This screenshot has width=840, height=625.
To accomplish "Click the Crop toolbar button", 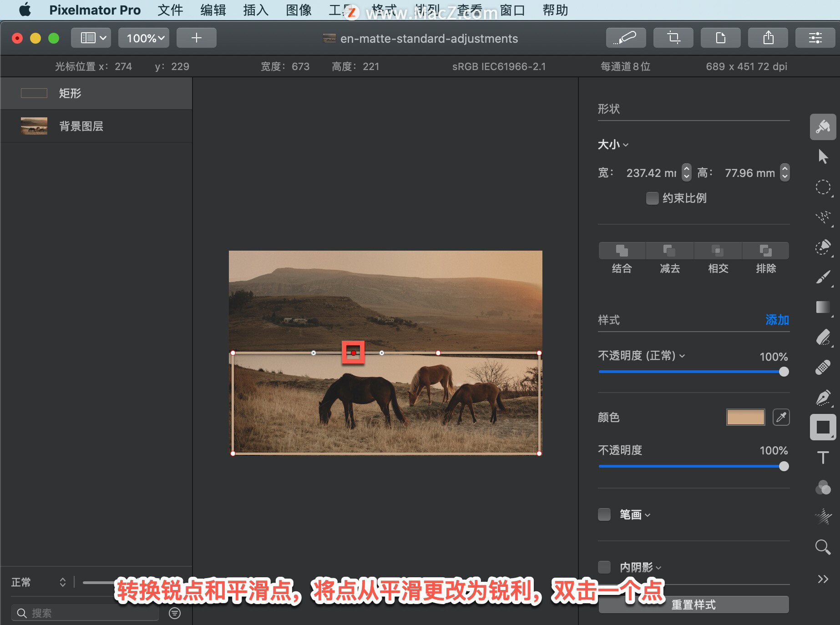I will tap(673, 38).
